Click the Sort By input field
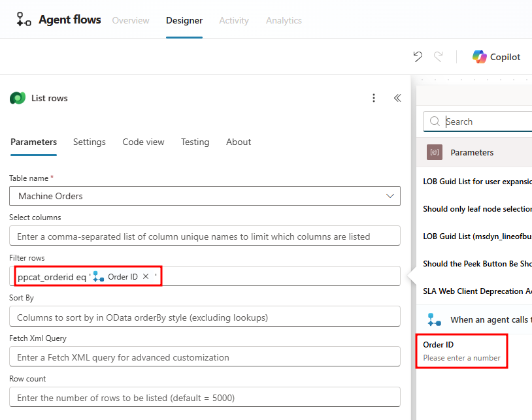This screenshot has height=420, width=532. 205,317
